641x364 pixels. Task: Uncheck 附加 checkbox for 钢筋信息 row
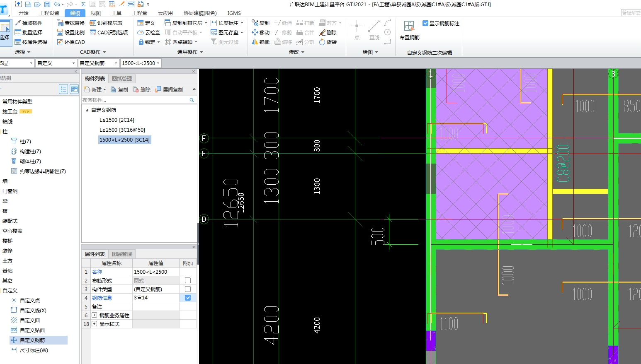pyautogui.click(x=188, y=298)
